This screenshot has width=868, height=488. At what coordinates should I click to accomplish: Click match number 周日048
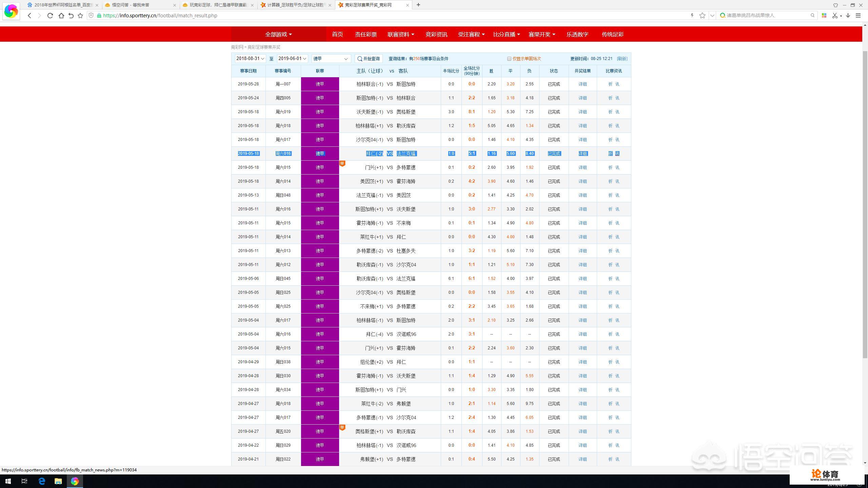(283, 195)
